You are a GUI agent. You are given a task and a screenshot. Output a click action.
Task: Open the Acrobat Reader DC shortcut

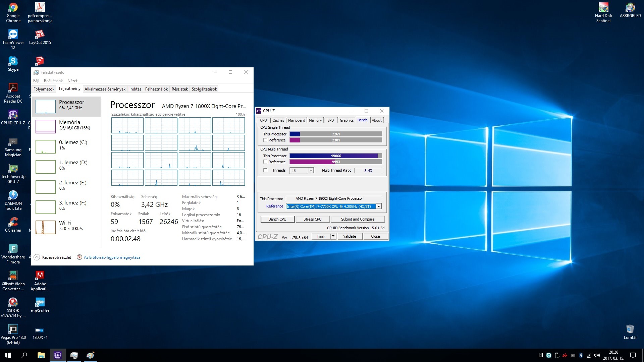pos(13,93)
